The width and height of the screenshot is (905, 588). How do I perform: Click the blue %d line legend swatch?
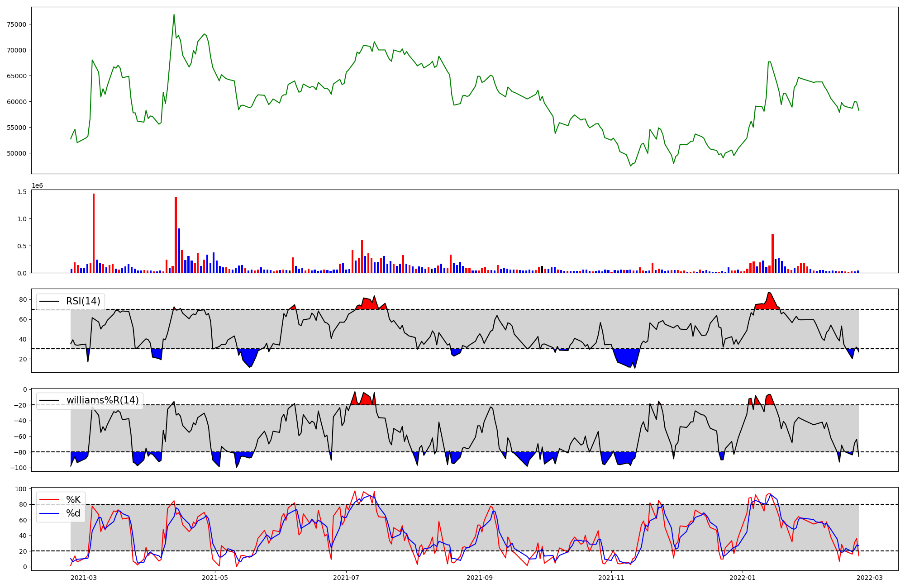coord(50,513)
